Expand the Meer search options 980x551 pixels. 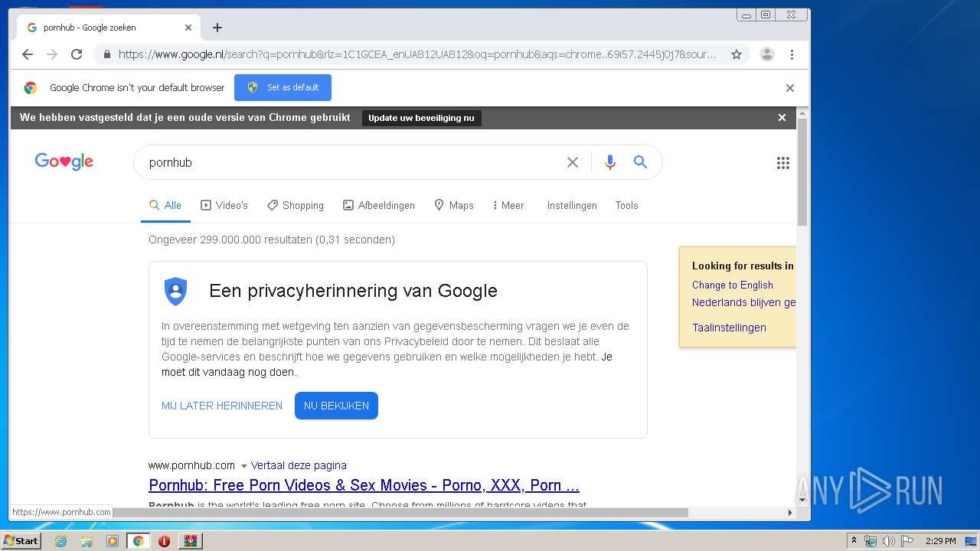click(508, 205)
